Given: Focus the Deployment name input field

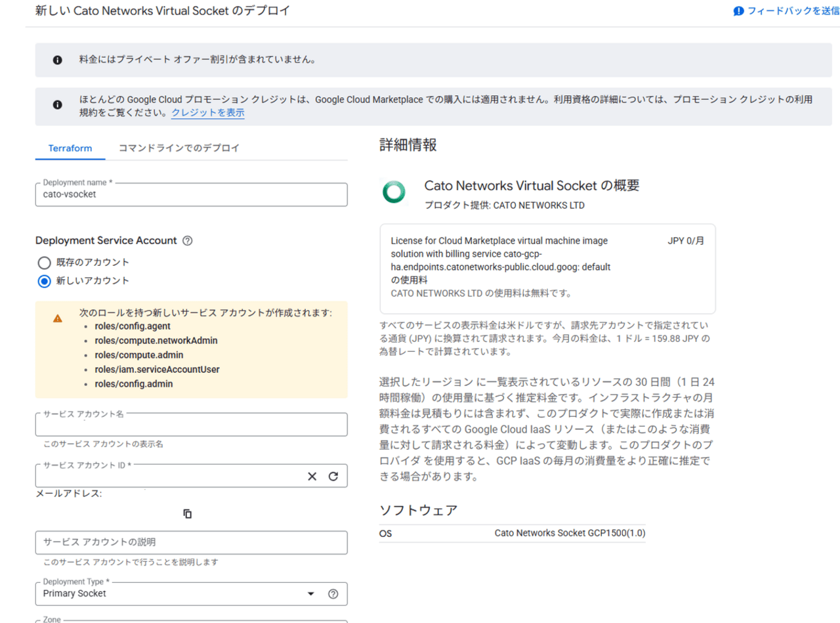Looking at the screenshot, I should click(191, 195).
